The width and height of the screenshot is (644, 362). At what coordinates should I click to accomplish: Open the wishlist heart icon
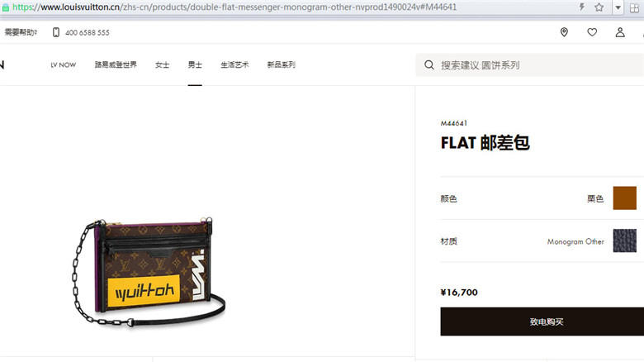coord(592,32)
